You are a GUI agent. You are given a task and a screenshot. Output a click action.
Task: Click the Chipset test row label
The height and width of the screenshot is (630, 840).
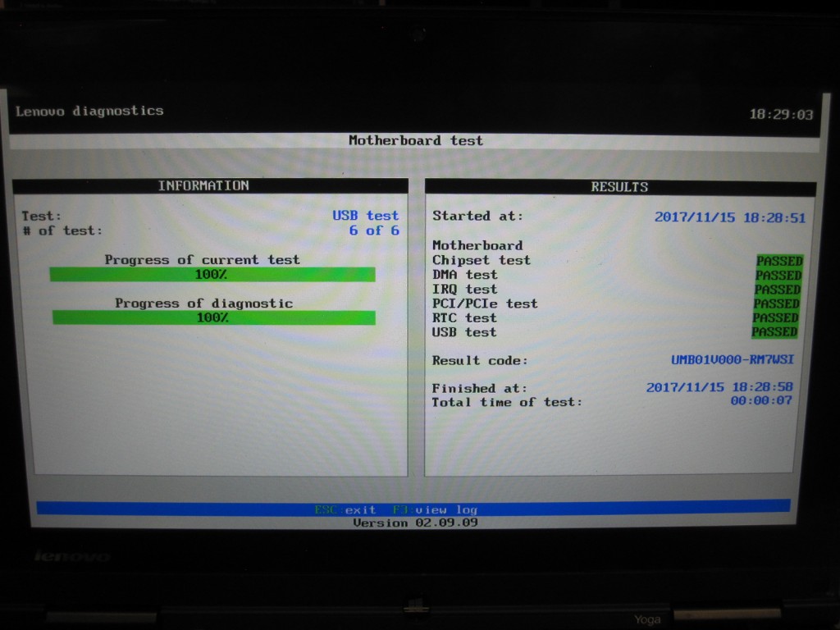(x=481, y=260)
